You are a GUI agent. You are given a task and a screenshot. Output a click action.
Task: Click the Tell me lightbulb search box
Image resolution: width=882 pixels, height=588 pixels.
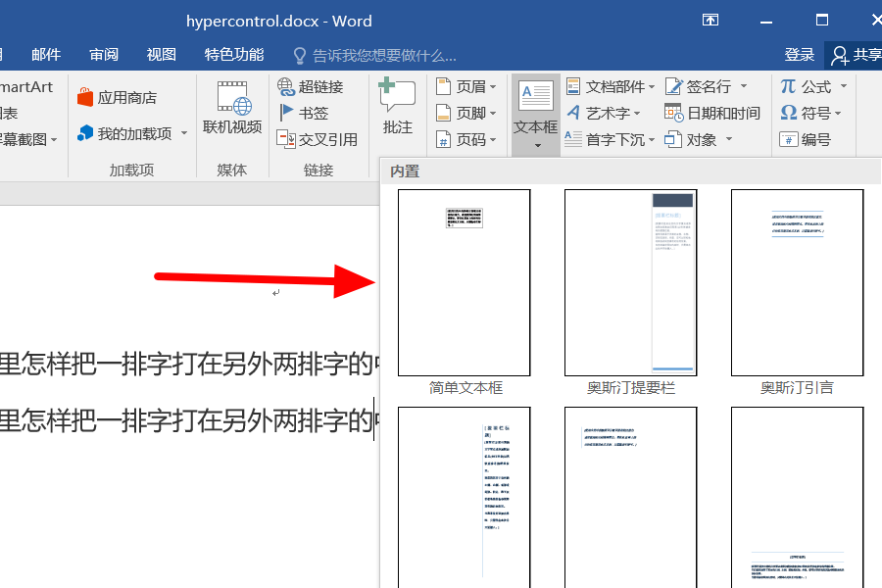click(374, 55)
